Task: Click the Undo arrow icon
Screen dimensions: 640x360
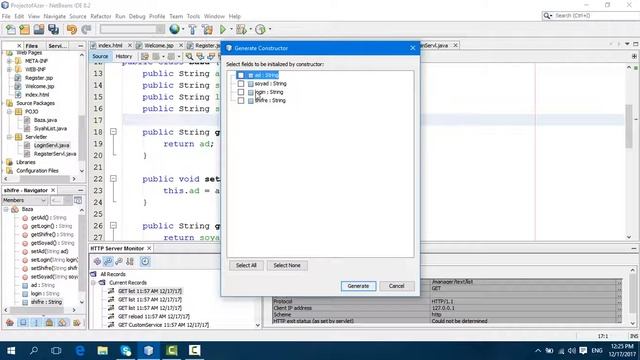Action: pos(72,29)
